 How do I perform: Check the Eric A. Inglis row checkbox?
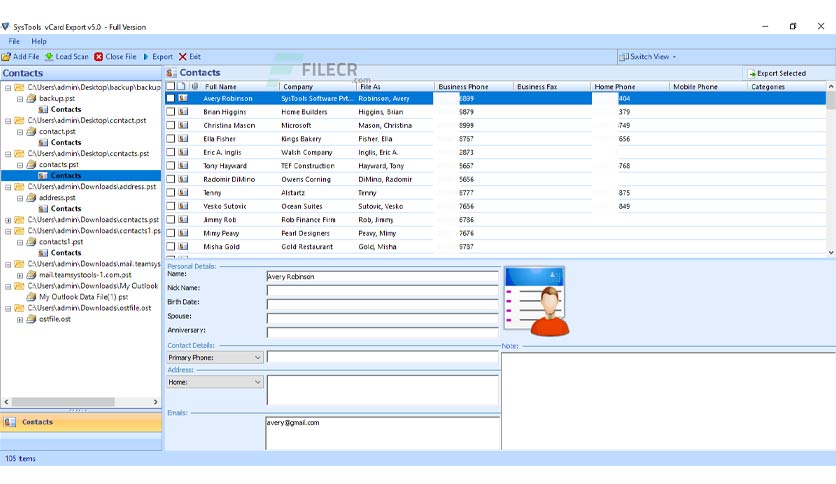[171, 152]
